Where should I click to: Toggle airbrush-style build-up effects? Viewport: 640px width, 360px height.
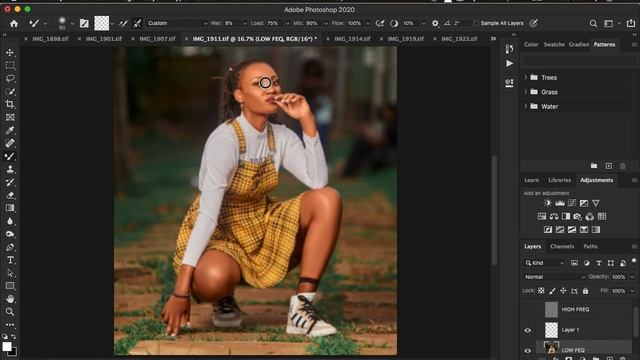click(380, 24)
